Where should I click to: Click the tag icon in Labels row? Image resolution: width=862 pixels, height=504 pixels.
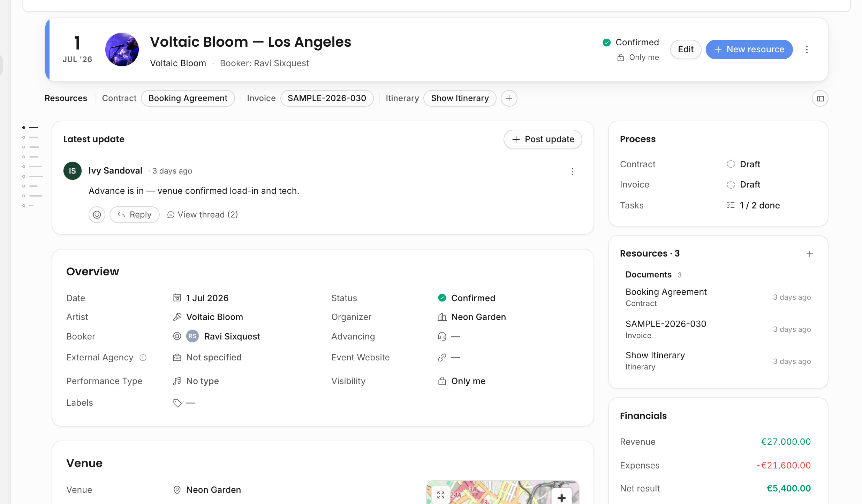(177, 403)
